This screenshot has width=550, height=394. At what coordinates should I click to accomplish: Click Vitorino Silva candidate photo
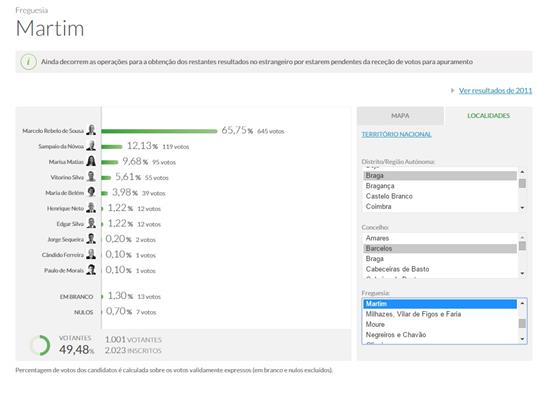pyautogui.click(x=91, y=176)
